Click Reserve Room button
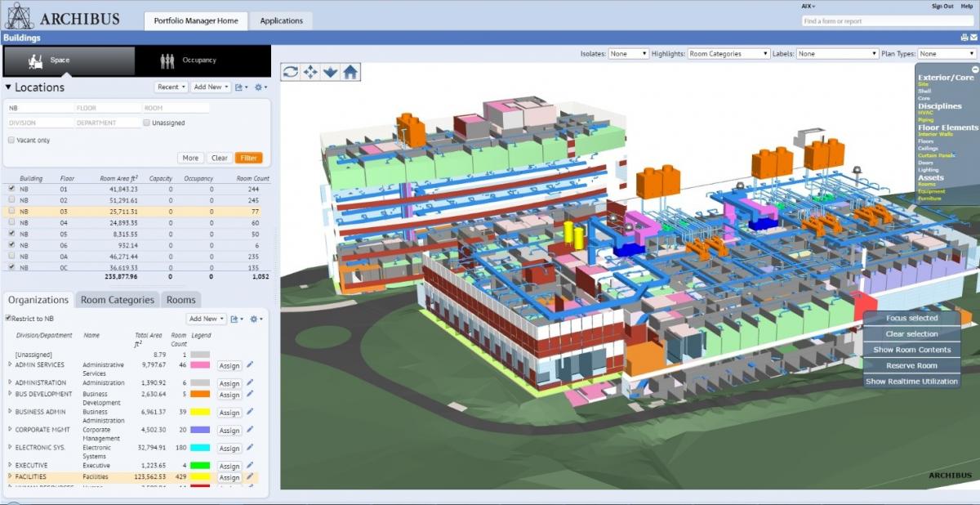 point(912,365)
